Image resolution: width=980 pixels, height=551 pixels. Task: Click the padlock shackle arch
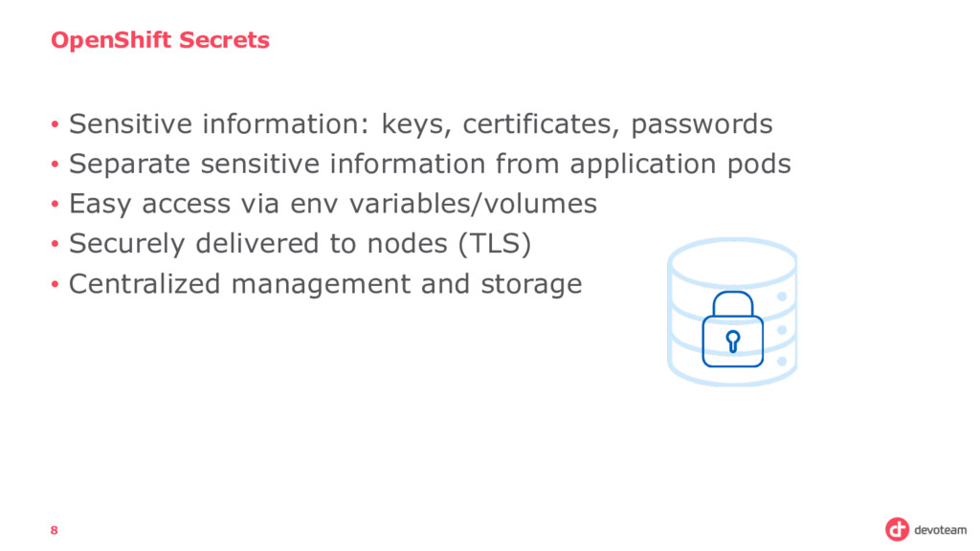[x=732, y=303]
